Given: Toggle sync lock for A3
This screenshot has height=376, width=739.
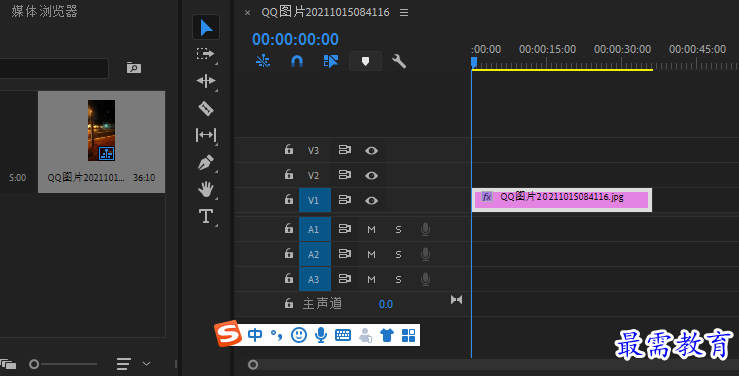Looking at the screenshot, I should [x=345, y=278].
